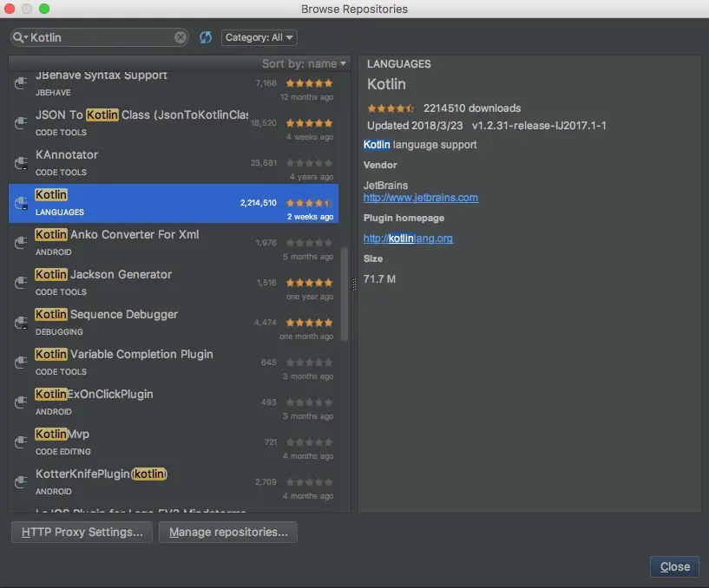Click plugin icon of selected Kotlin row
709x588 pixels.
pos(21,203)
